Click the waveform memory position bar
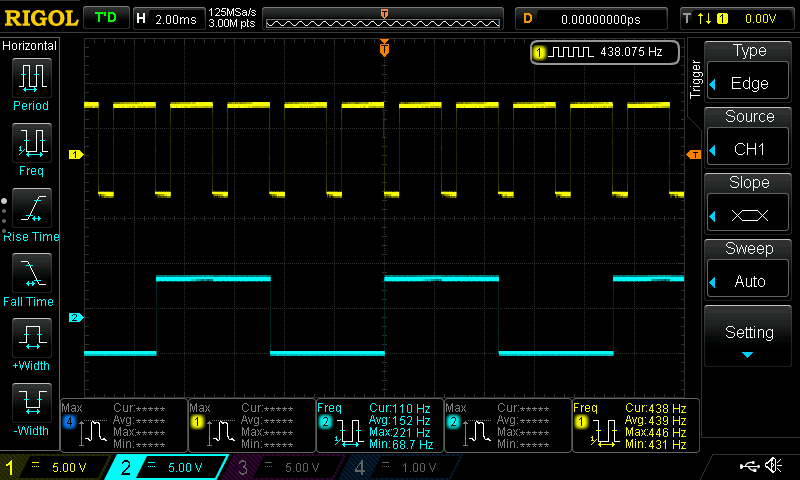 coord(384,18)
